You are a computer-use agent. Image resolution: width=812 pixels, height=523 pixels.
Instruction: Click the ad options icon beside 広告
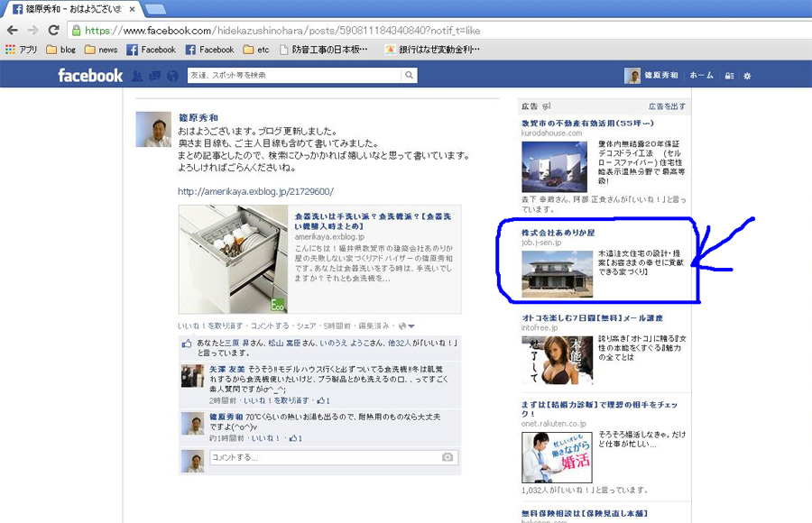(x=547, y=106)
